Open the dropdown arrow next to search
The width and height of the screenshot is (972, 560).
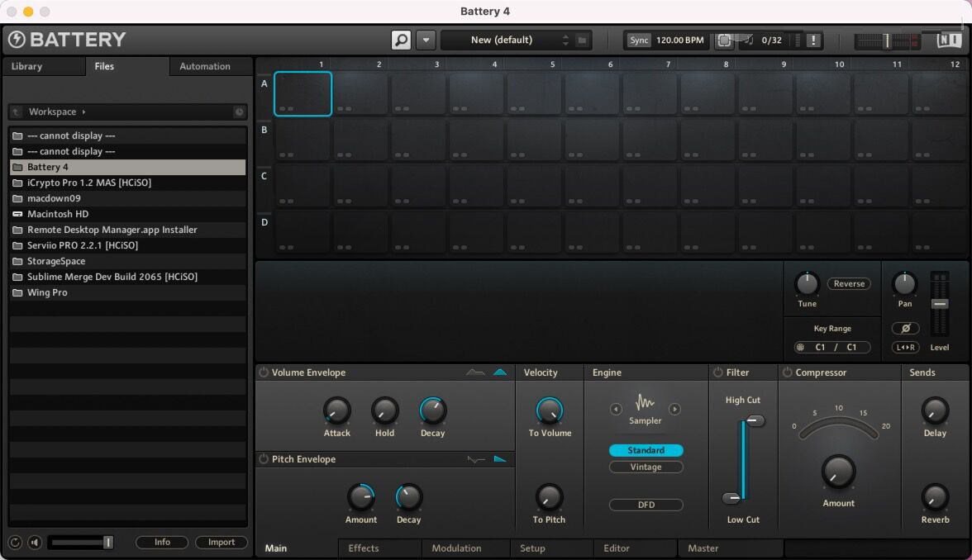click(426, 40)
